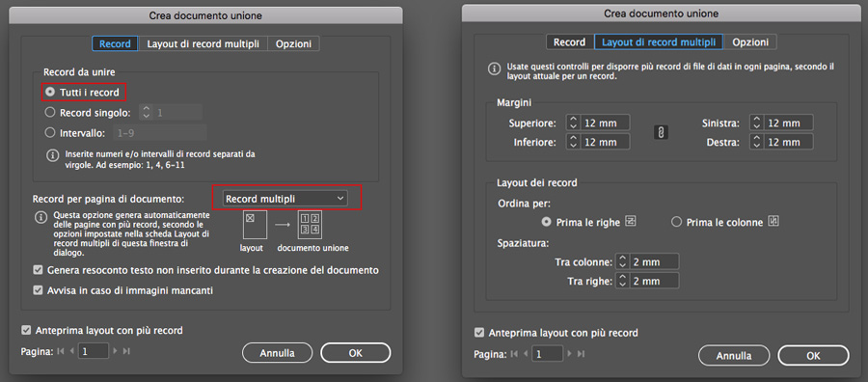Click info icon beside the Record multipli description

40,217
